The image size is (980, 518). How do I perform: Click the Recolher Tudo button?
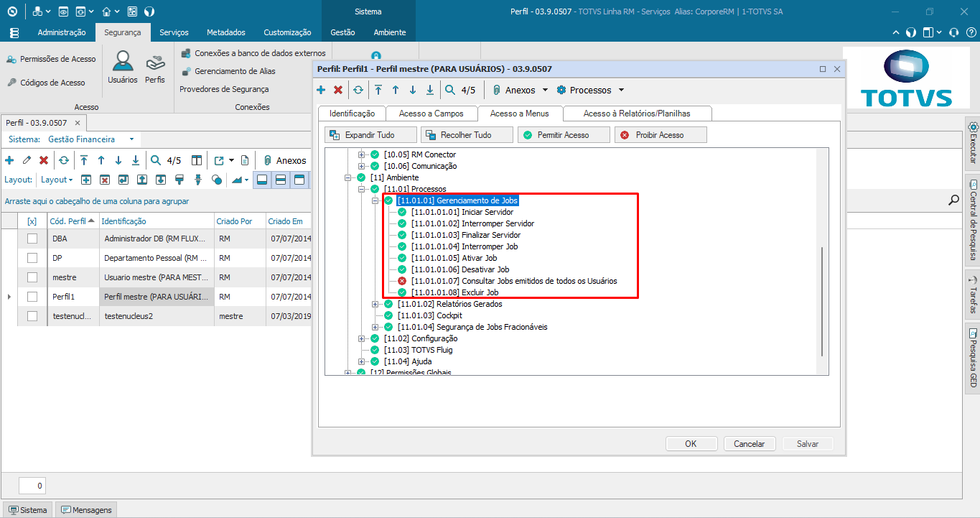pos(467,135)
